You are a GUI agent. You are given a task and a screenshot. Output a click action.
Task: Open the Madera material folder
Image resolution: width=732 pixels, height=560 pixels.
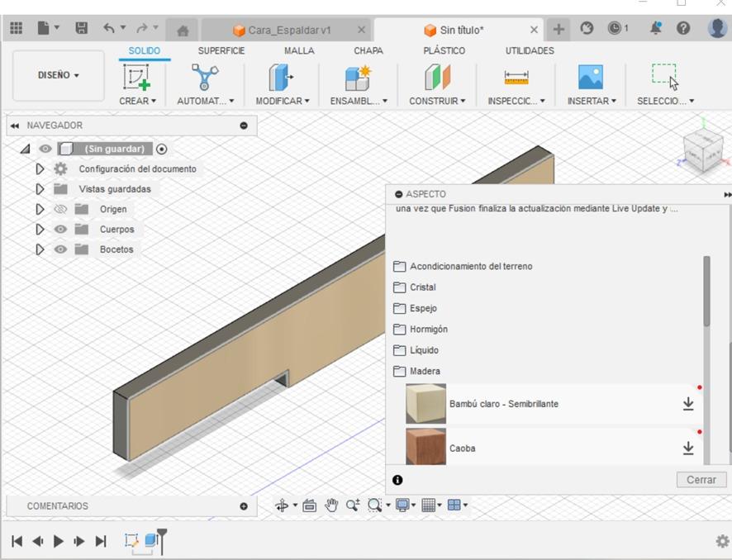[x=417, y=371]
